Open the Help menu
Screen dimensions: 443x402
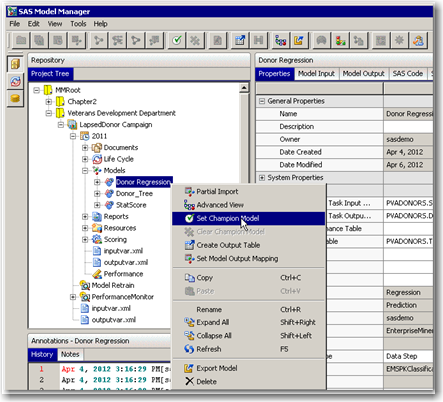pos(100,24)
